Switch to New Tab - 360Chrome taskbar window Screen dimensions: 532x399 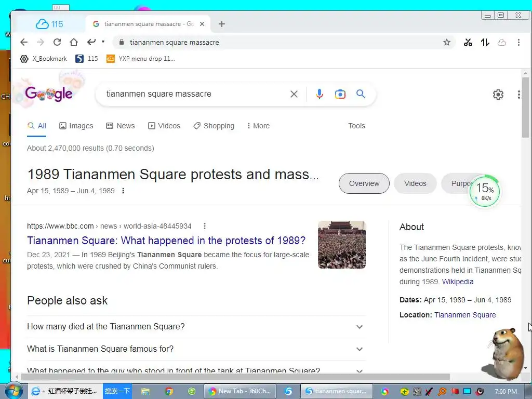tap(240, 391)
